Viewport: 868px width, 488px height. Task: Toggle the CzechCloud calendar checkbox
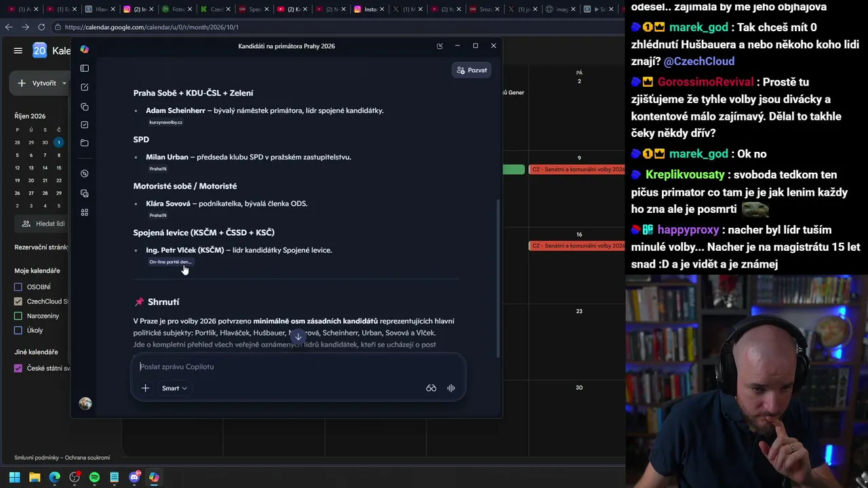tap(18, 302)
